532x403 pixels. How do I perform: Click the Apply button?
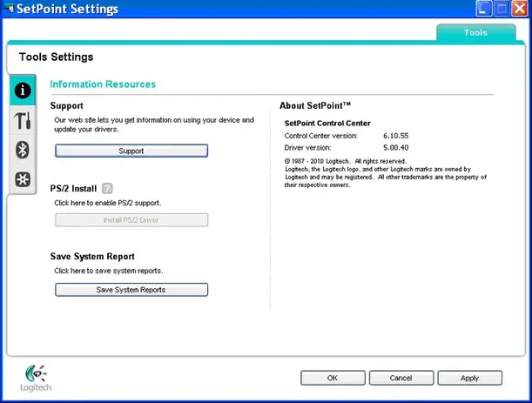pyautogui.click(x=469, y=378)
